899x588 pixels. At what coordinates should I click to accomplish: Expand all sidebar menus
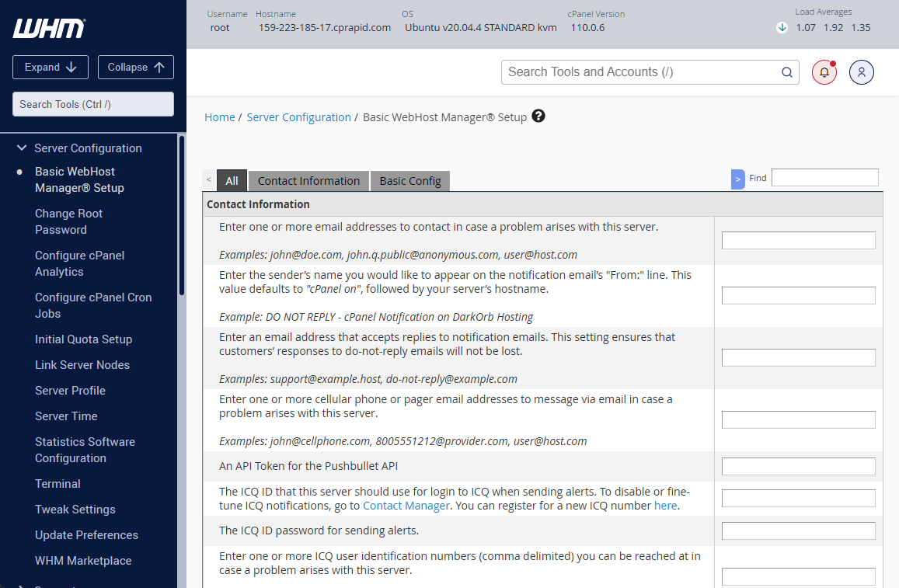(51, 67)
